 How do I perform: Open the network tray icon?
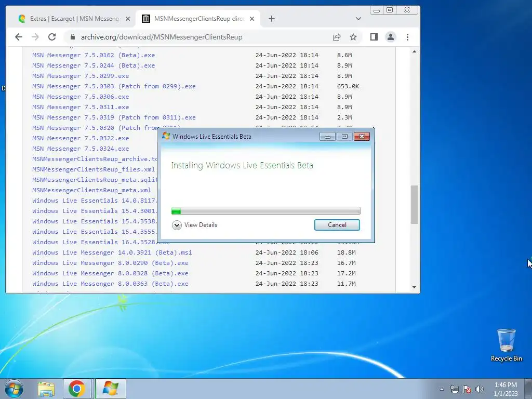point(454,389)
